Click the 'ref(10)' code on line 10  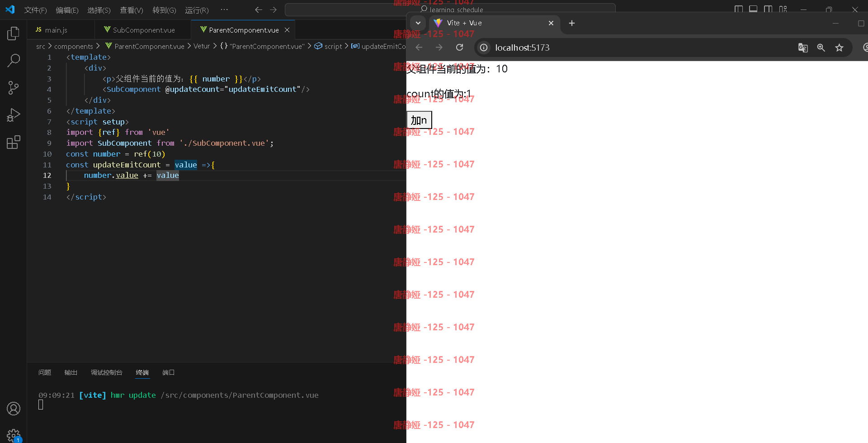[150, 154]
